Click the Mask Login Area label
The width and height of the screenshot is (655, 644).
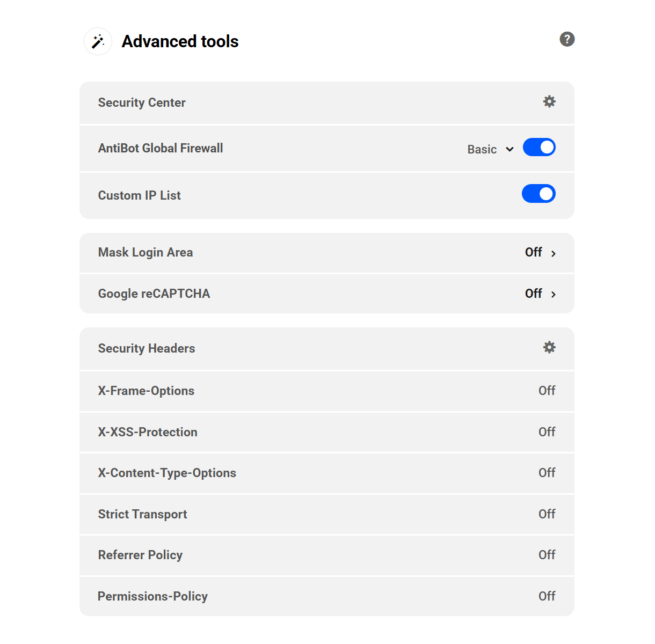point(145,252)
